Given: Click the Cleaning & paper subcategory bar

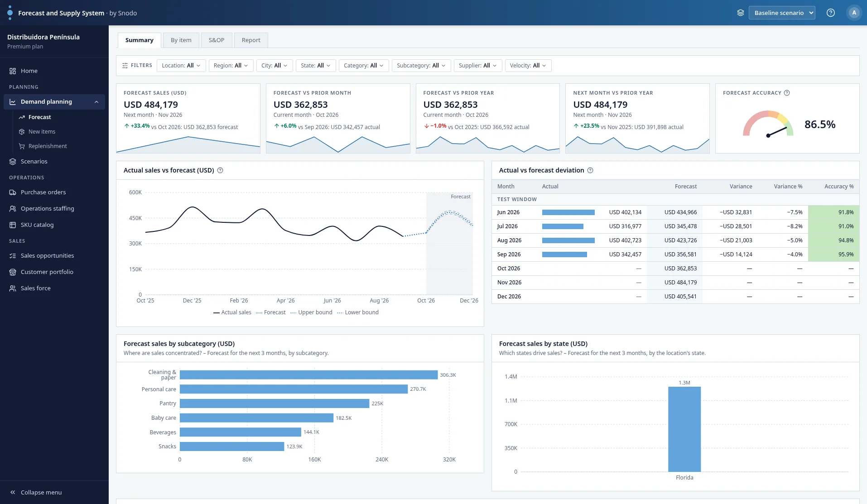Looking at the screenshot, I should [x=309, y=375].
